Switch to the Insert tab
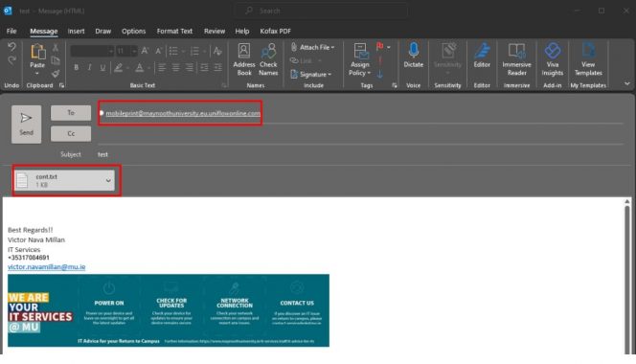This screenshot has height=364, width=636. (x=76, y=32)
